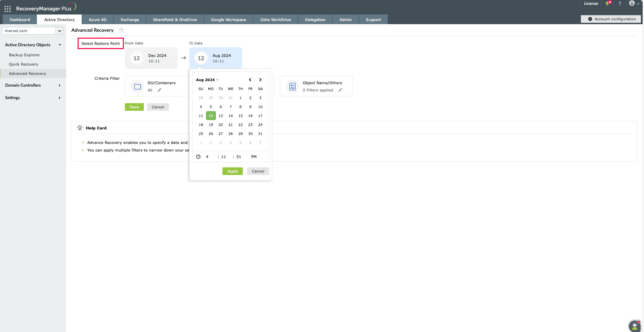Open the notifications bell icon
644x332 pixels.
tap(608, 3)
